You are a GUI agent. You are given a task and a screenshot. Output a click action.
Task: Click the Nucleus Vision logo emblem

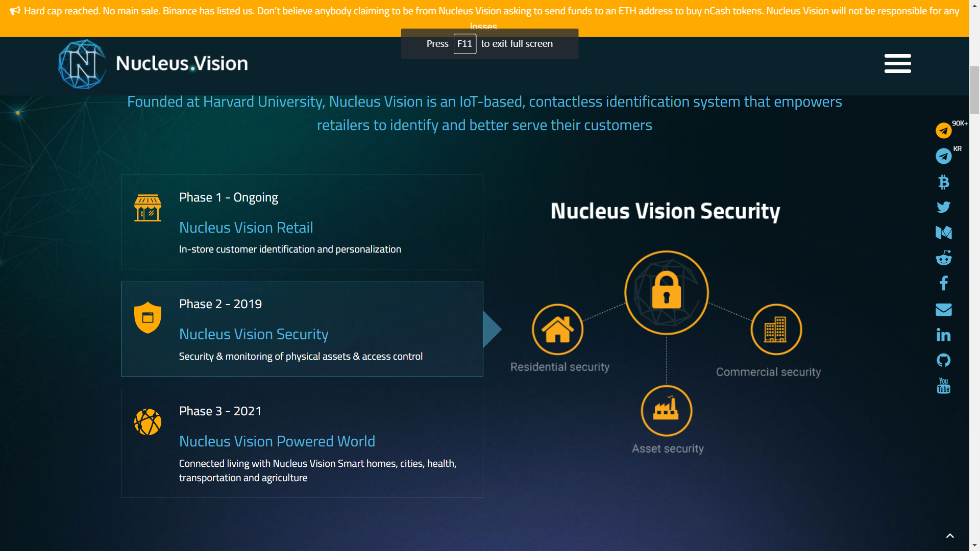tap(82, 64)
